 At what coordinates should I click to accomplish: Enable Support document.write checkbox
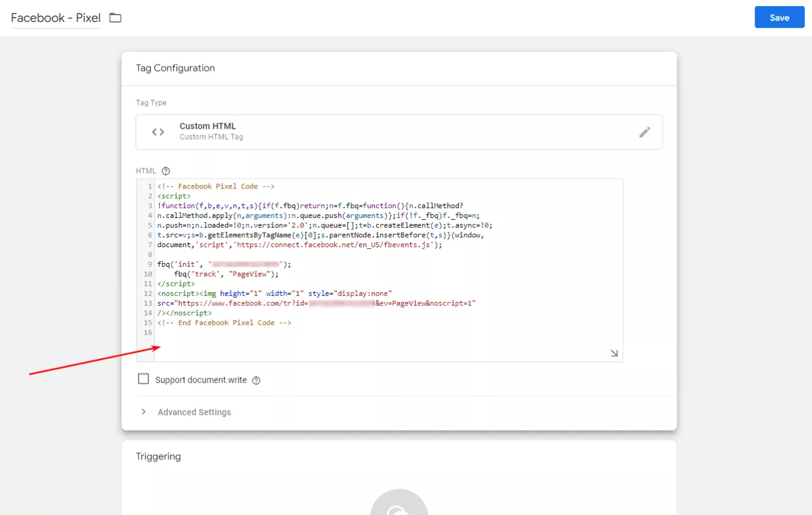point(143,379)
